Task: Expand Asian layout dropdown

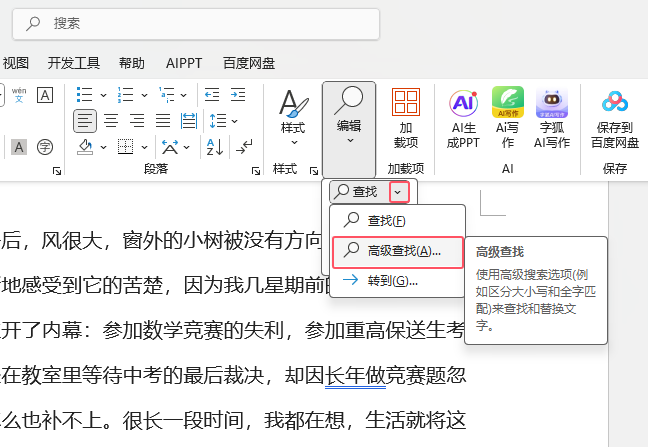Action: [x=187, y=147]
